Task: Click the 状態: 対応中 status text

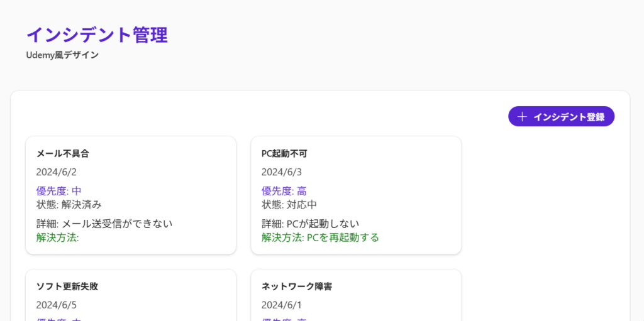Action: coord(289,204)
